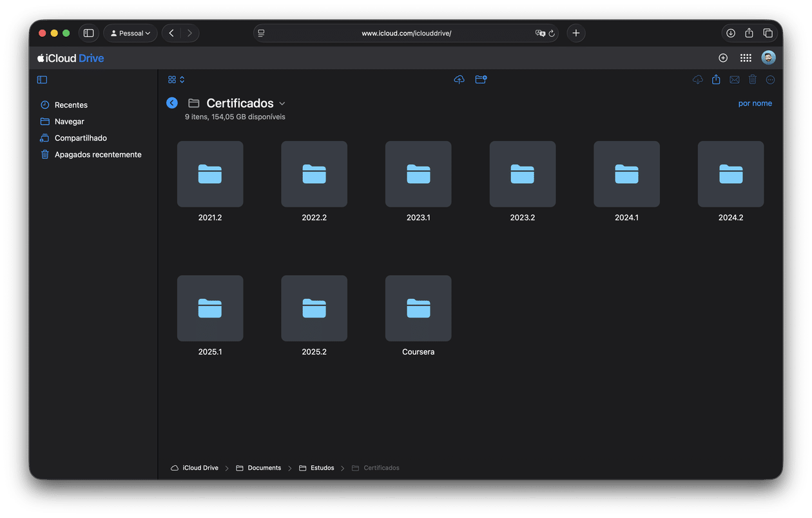
Task: Open the upload icon in the toolbar
Action: pos(459,79)
